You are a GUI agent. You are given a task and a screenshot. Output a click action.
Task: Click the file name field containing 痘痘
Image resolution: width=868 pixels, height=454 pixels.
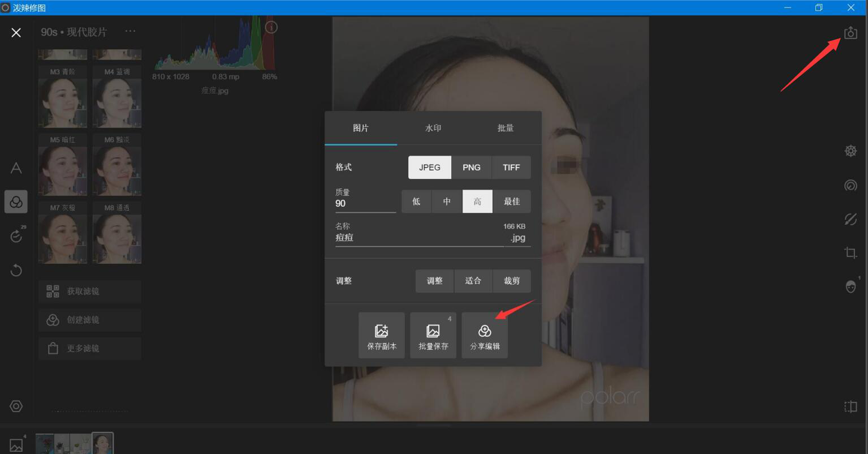pyautogui.click(x=419, y=238)
